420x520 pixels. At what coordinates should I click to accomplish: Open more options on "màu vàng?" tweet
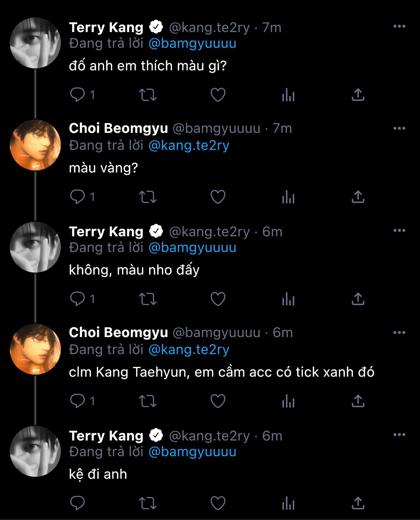click(399, 129)
